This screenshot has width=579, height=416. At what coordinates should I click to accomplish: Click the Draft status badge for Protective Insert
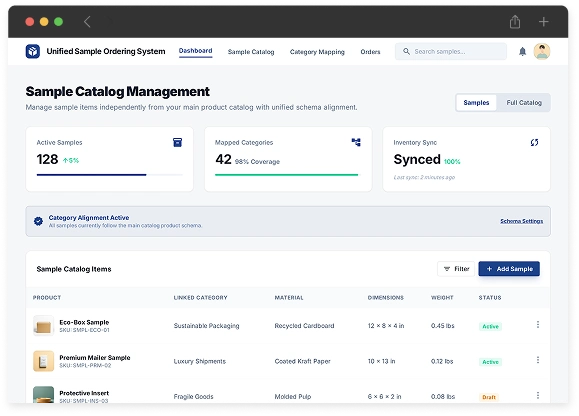[x=489, y=397]
